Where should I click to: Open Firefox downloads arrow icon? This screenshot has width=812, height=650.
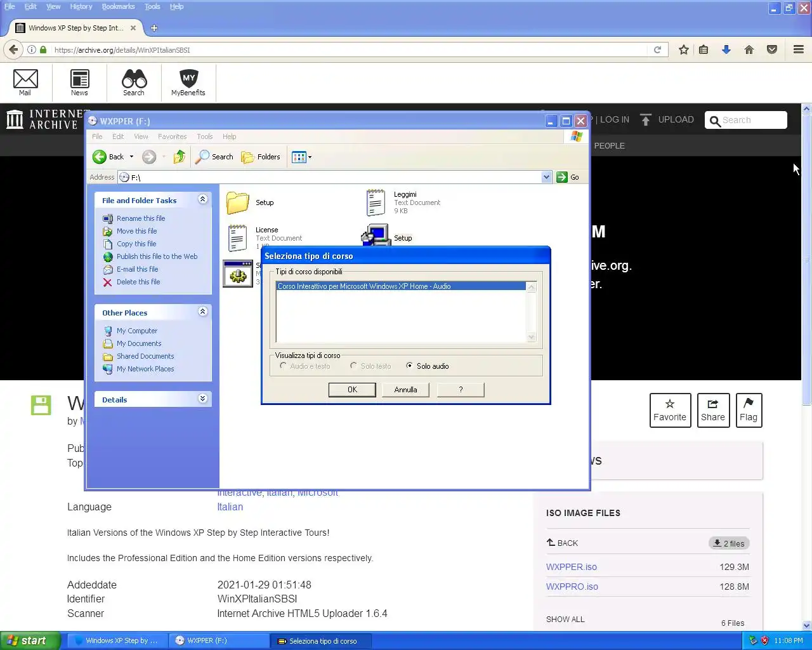726,50
